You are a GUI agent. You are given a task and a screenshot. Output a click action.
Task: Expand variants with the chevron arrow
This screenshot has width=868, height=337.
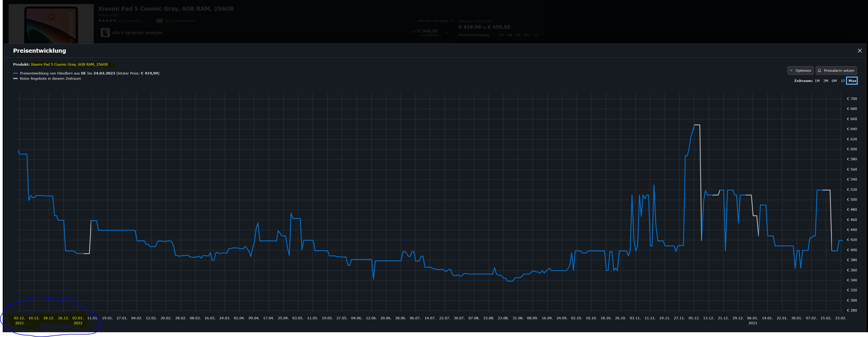(x=447, y=32)
